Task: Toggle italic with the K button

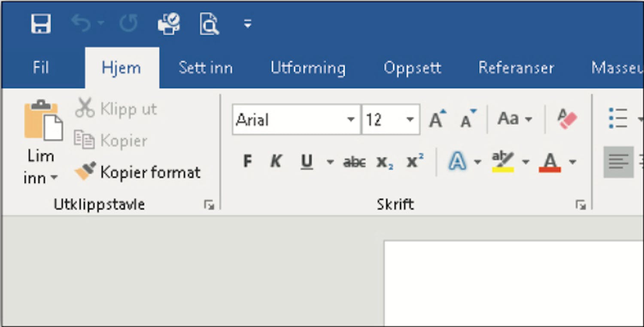Action: [276, 162]
